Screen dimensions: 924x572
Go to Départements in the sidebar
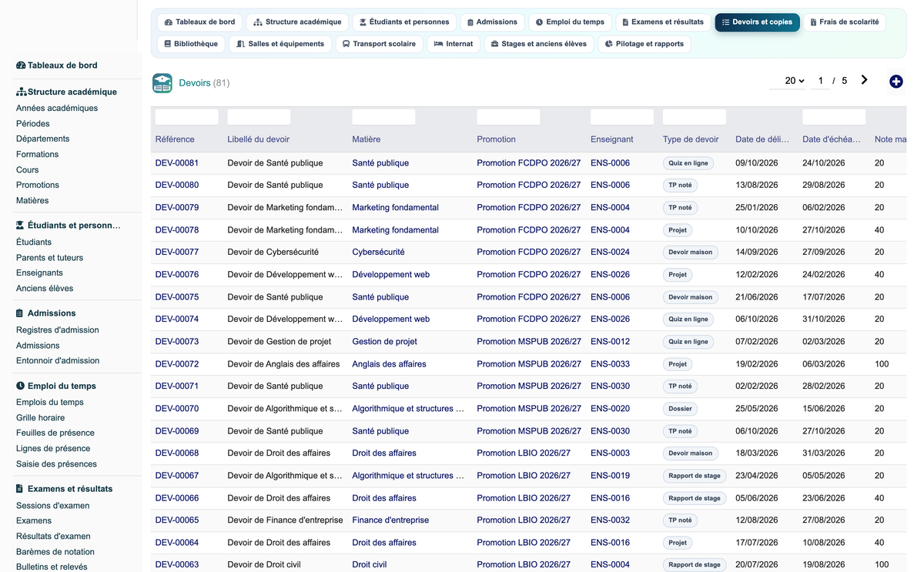(43, 139)
